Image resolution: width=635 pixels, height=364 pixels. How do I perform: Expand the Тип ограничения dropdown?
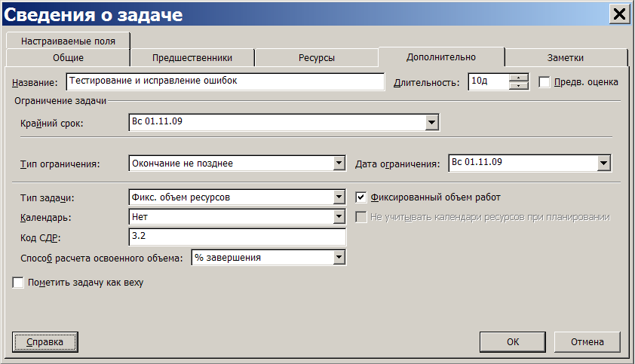(339, 164)
